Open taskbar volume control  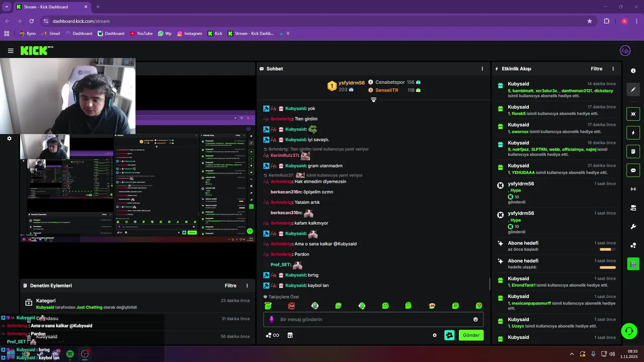pyautogui.click(x=612, y=354)
